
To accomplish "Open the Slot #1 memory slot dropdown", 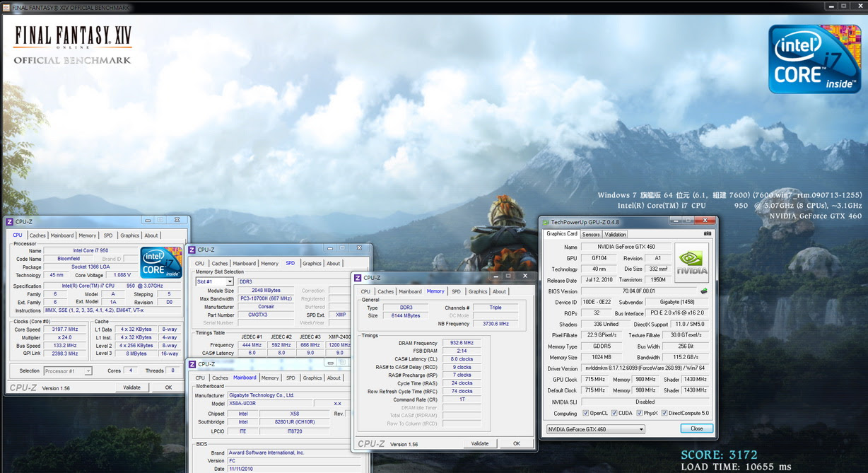I will pyautogui.click(x=230, y=281).
